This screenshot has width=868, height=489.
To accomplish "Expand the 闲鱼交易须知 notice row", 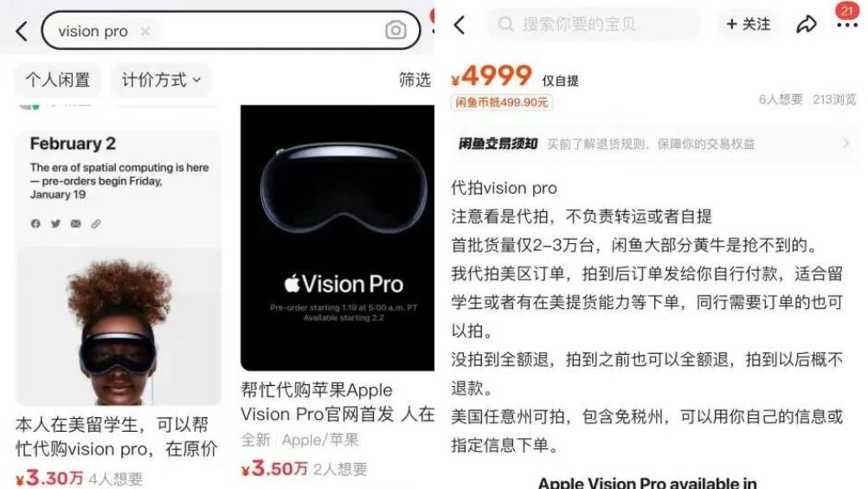I will click(x=654, y=144).
